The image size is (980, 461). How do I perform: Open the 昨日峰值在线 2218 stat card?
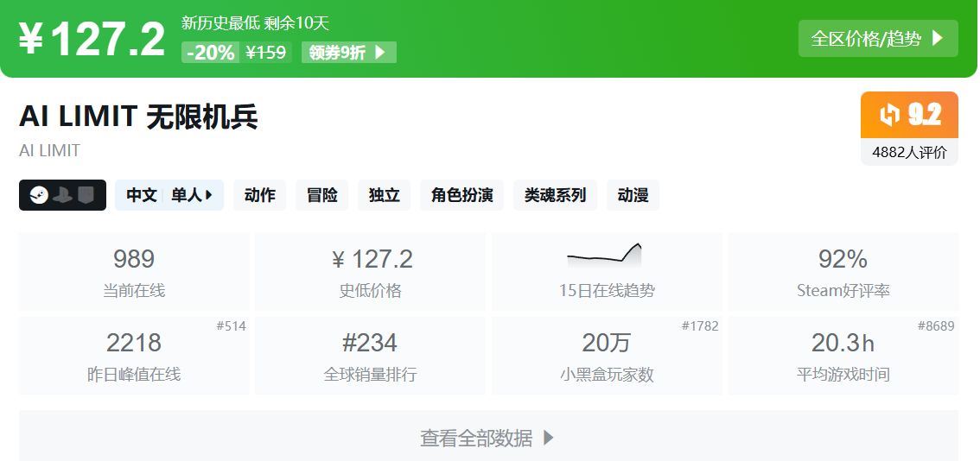(x=134, y=356)
